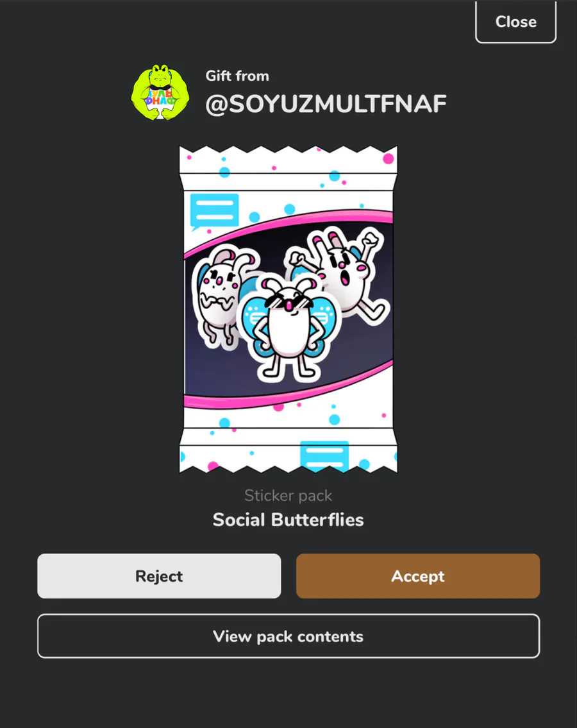Click the zigzag top edge of wrapper
577x728 pixels.
click(288, 149)
